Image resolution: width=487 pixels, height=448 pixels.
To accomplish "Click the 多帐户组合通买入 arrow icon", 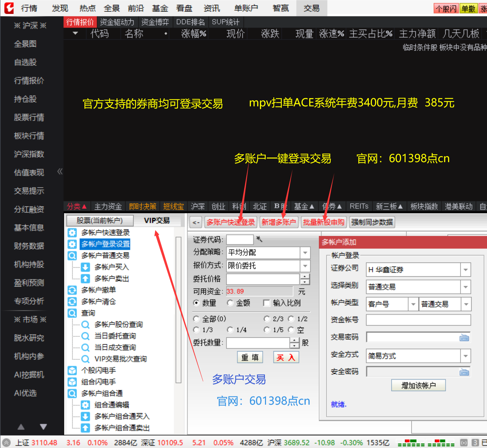I will click(x=85, y=416).
